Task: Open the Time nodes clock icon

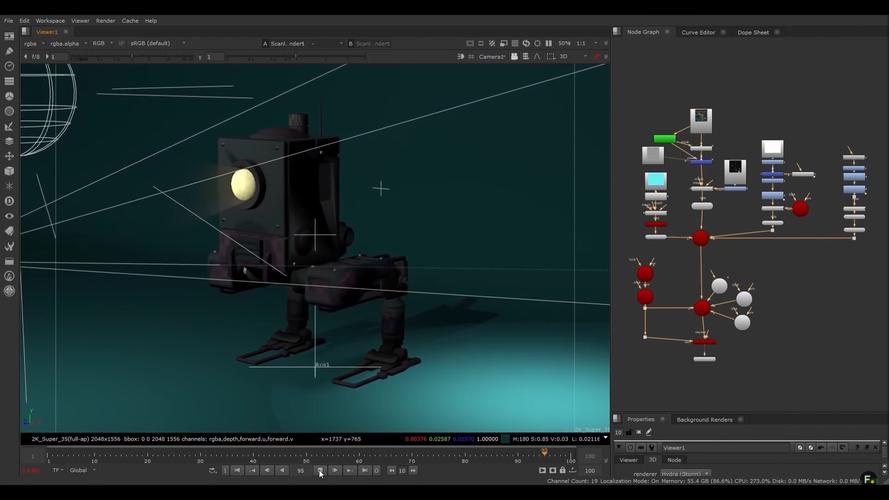Action: [10, 66]
